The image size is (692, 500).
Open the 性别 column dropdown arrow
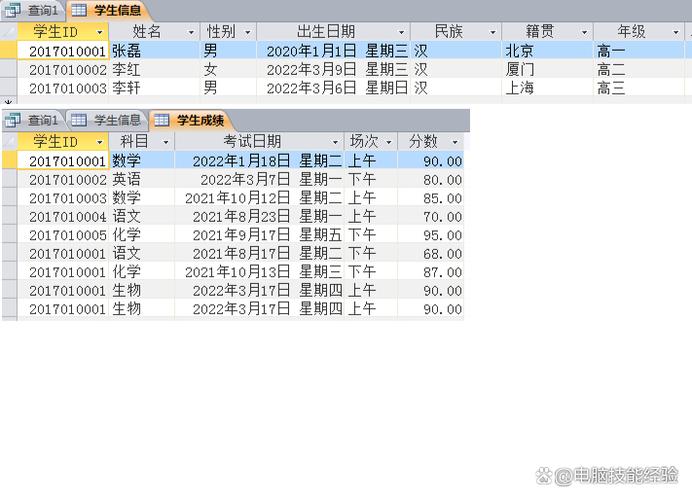(x=248, y=32)
